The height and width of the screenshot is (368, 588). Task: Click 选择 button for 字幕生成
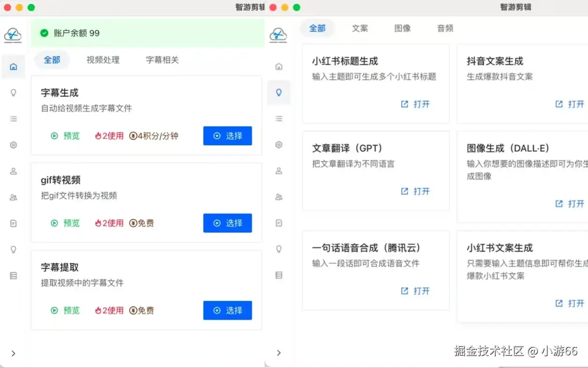[x=228, y=136]
